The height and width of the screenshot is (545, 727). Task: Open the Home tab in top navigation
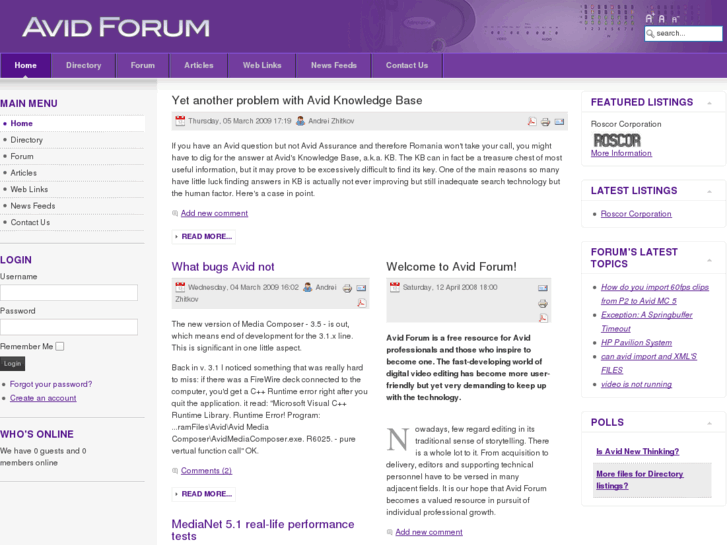click(26, 65)
